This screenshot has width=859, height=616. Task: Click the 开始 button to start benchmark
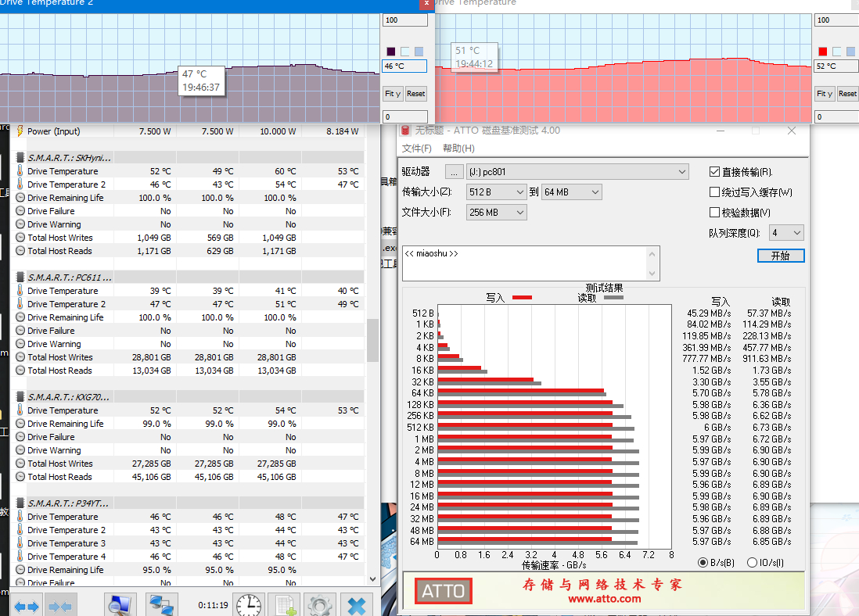coord(781,256)
